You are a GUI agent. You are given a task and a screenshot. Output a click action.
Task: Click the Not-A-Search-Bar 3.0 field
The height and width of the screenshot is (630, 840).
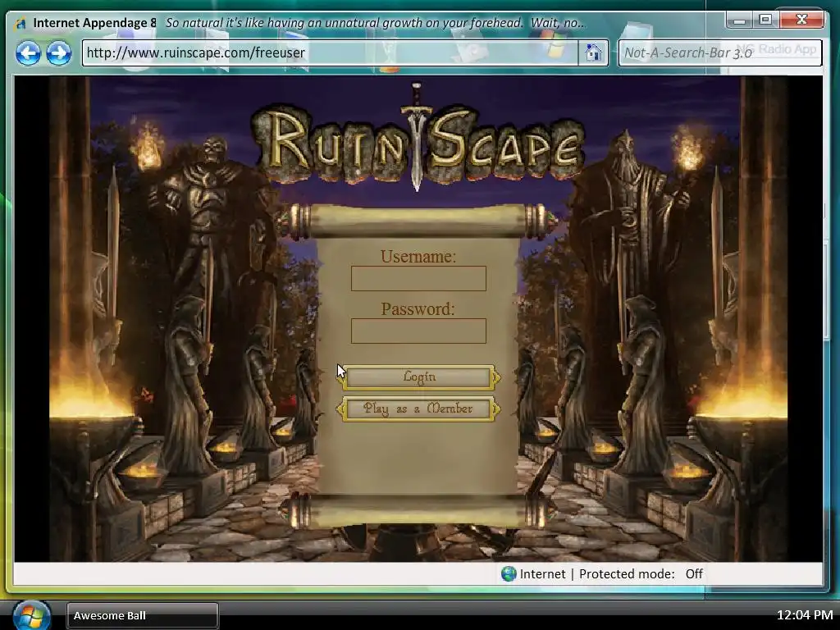[720, 52]
